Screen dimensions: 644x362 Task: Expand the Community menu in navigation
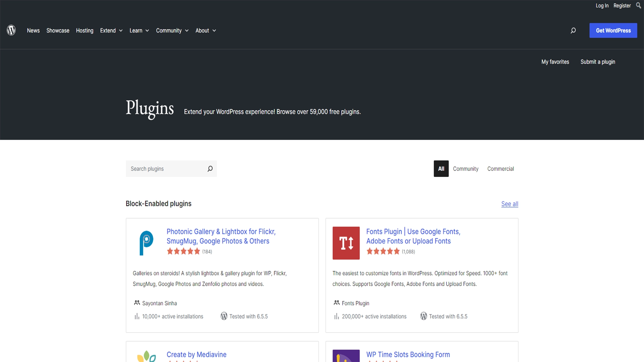point(172,31)
